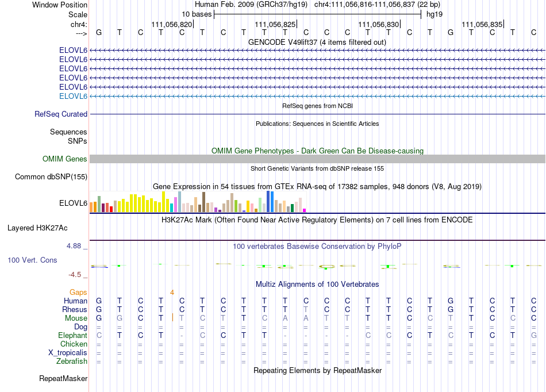Click the chr4: base position label

(79, 24)
